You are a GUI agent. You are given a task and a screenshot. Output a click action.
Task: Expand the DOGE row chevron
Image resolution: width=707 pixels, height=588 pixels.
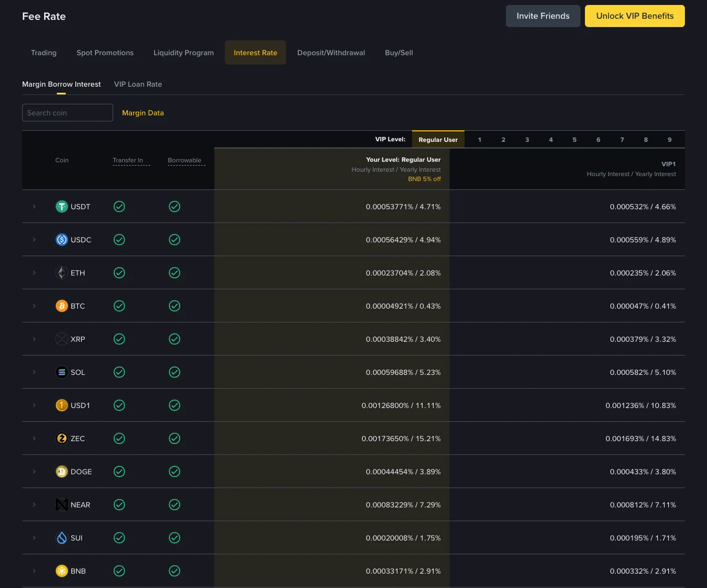click(x=34, y=472)
